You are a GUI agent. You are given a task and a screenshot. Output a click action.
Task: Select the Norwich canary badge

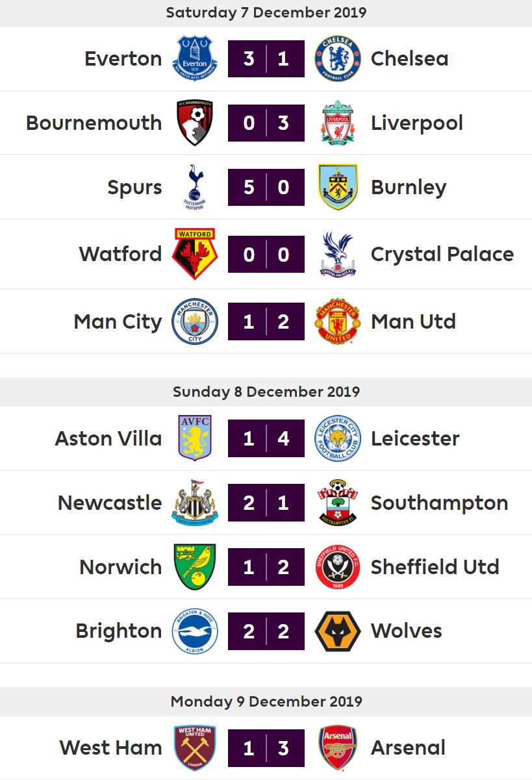point(195,567)
